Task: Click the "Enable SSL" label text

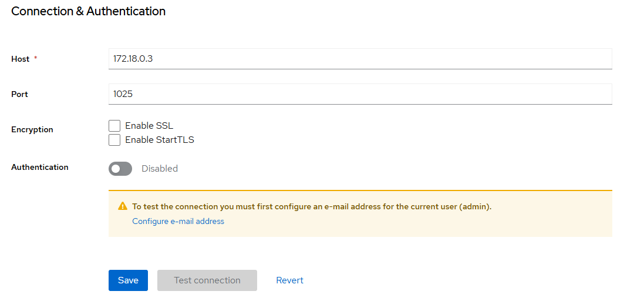Action: [149, 126]
